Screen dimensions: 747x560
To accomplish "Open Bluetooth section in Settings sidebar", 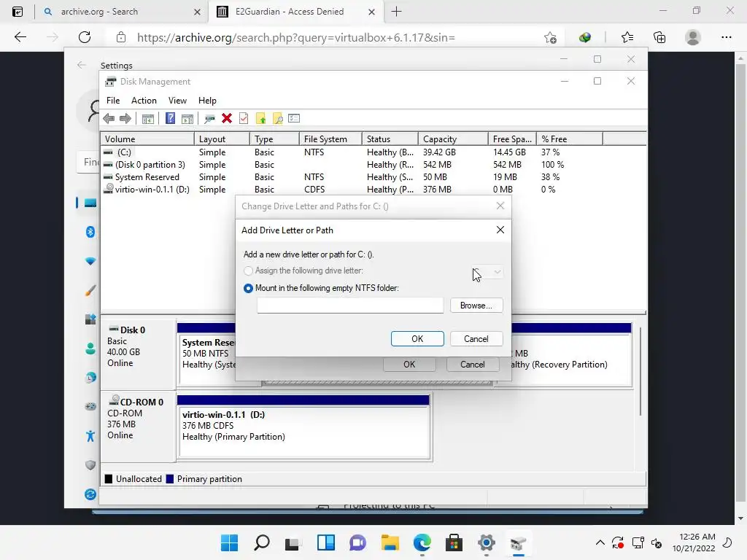I will (90, 232).
